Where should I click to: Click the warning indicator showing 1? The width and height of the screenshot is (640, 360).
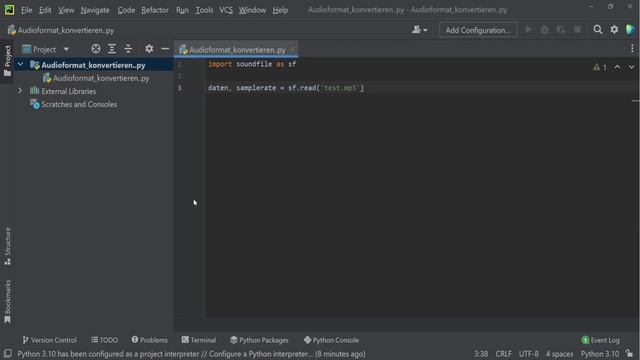(600, 67)
